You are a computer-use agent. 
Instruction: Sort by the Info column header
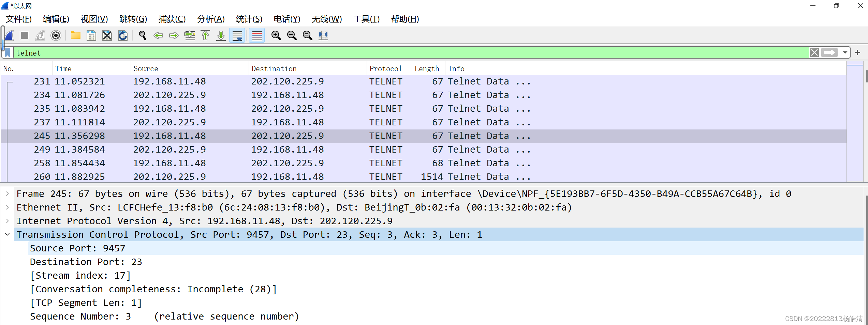click(646, 68)
